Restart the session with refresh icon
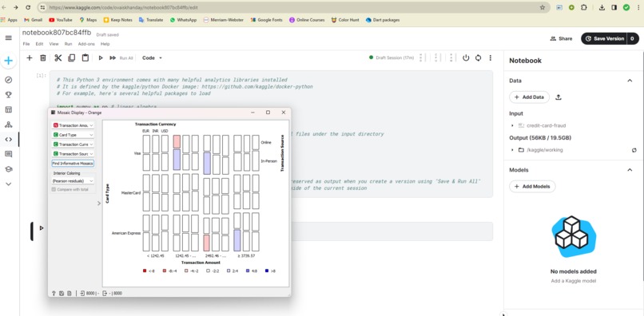The height and width of the screenshot is (316, 644). [x=478, y=58]
